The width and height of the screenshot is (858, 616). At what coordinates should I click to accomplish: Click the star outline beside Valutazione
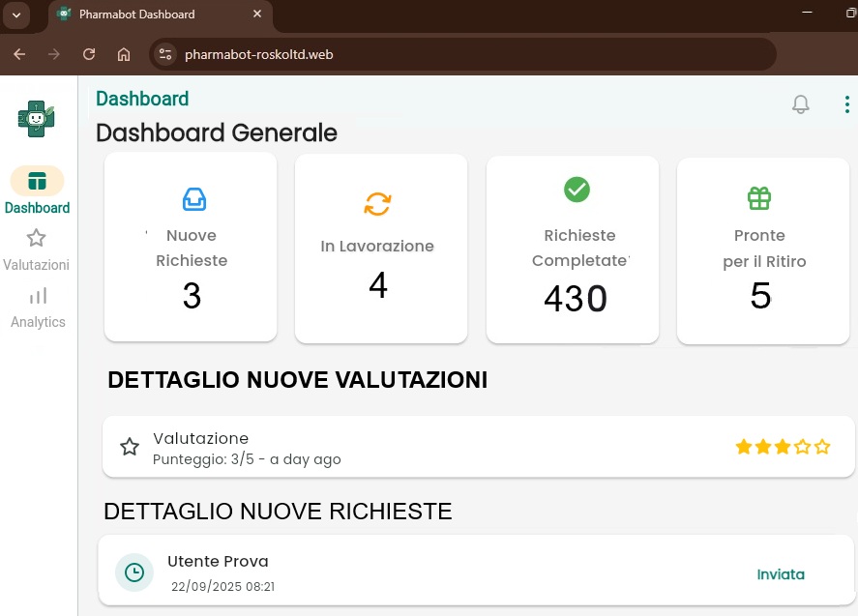[x=130, y=446]
